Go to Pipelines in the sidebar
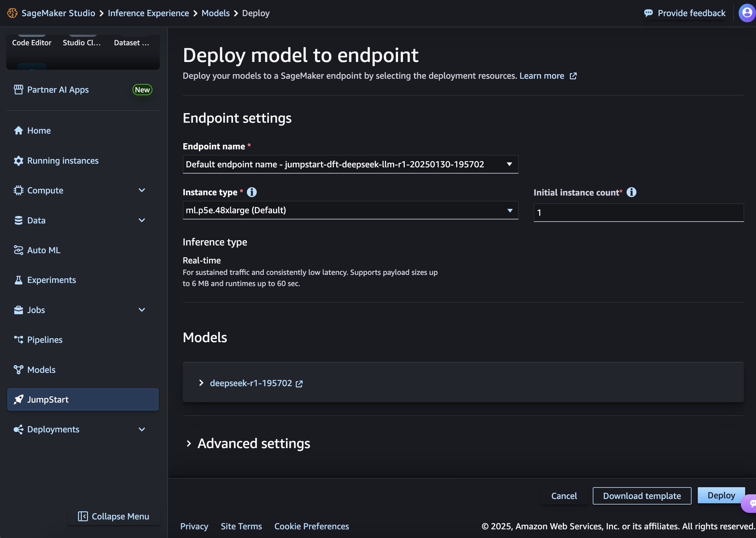Image resolution: width=756 pixels, height=538 pixels. point(45,340)
